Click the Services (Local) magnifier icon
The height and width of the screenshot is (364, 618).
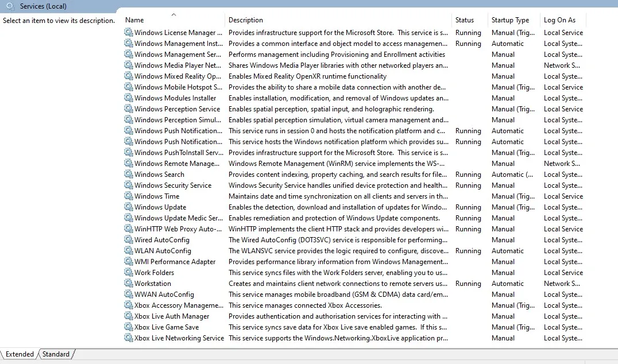10,6
